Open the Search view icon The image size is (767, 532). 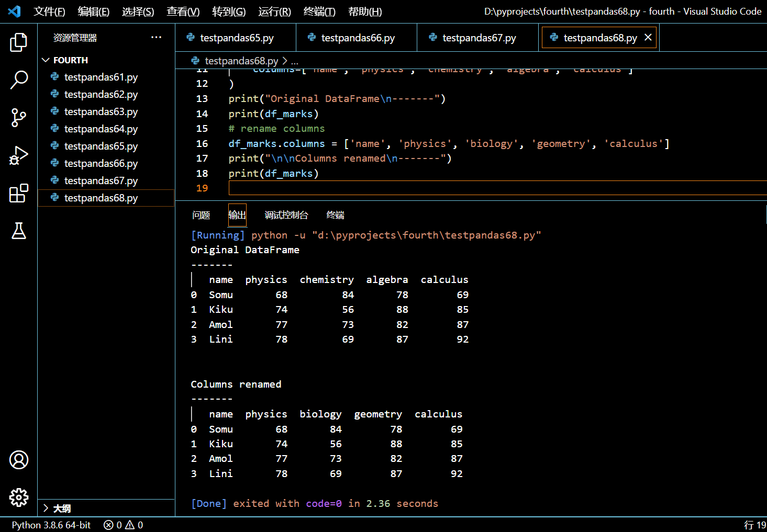[x=19, y=80]
